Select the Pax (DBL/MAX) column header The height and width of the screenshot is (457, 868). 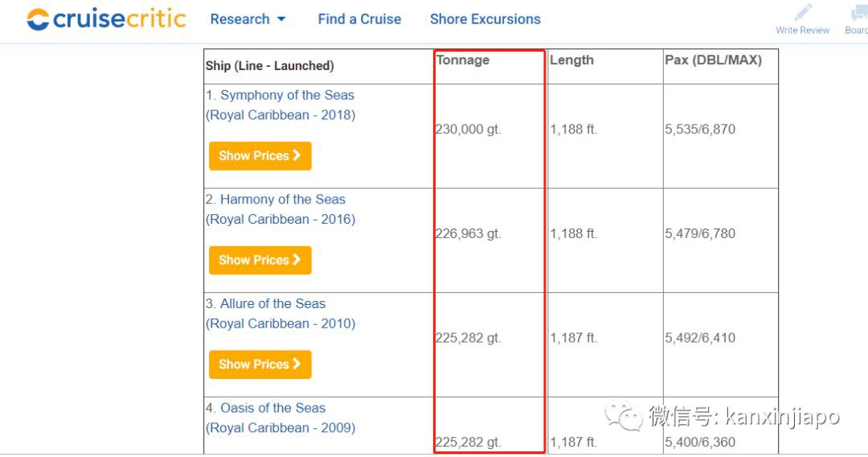point(713,60)
